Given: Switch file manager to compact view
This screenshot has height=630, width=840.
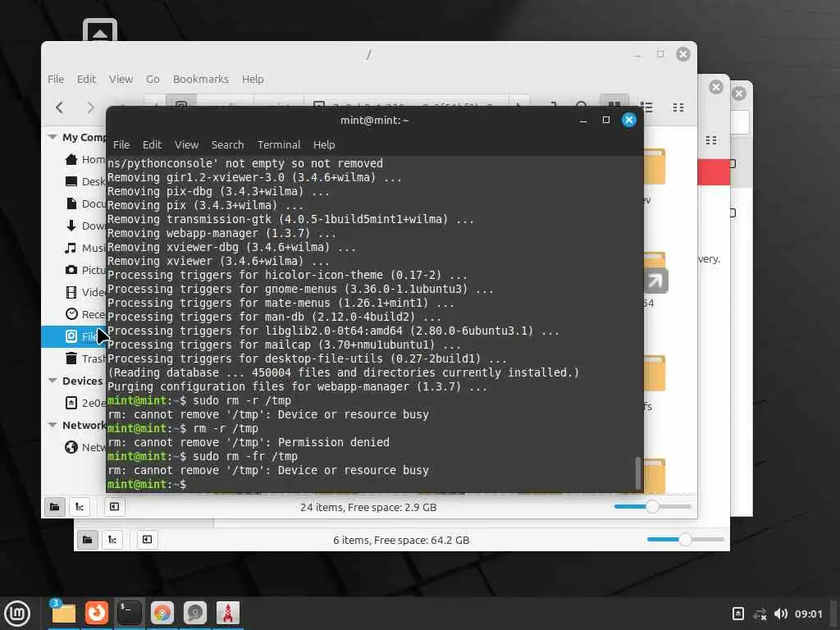Looking at the screenshot, I should click(x=678, y=107).
